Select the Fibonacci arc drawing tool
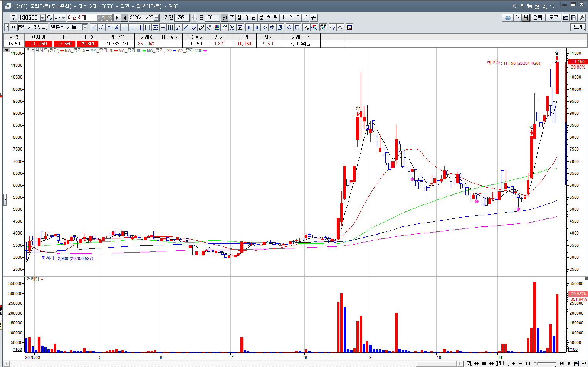 109,27
